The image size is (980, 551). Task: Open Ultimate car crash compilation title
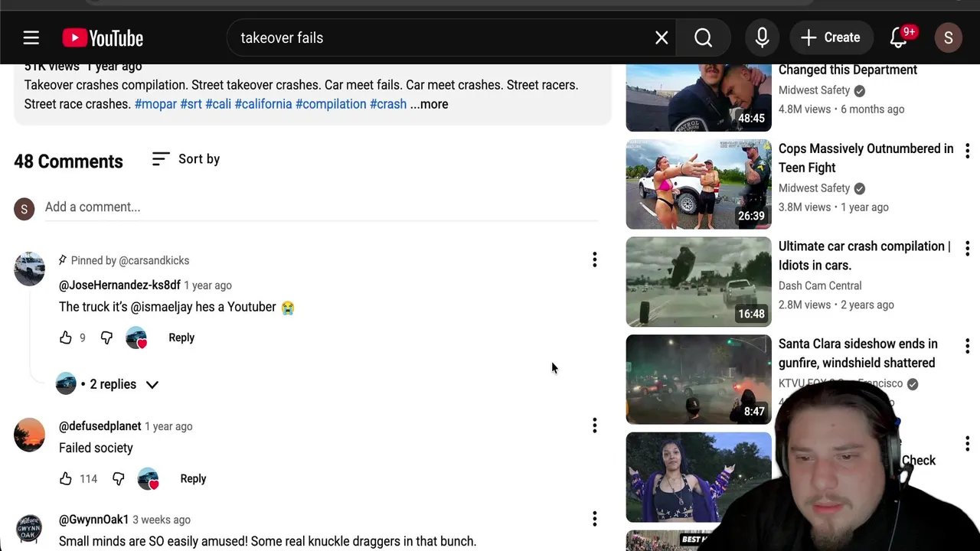click(864, 256)
